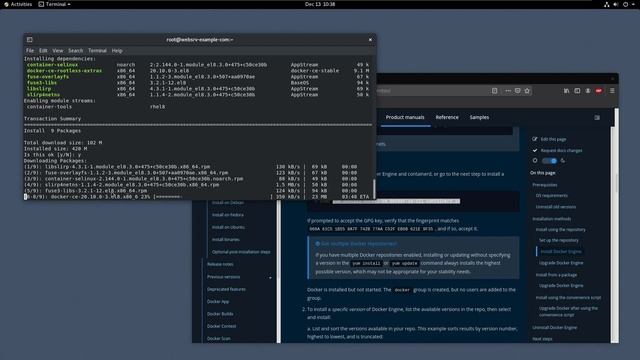Open the page actions three-dots icon in browser
This screenshot has width=640, height=360.
click(508, 91)
